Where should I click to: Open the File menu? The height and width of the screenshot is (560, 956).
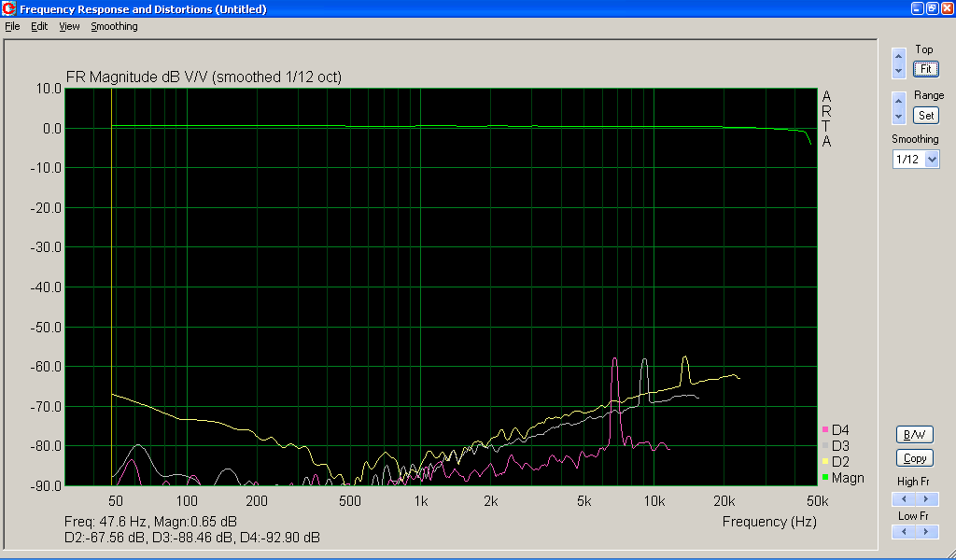[12, 26]
